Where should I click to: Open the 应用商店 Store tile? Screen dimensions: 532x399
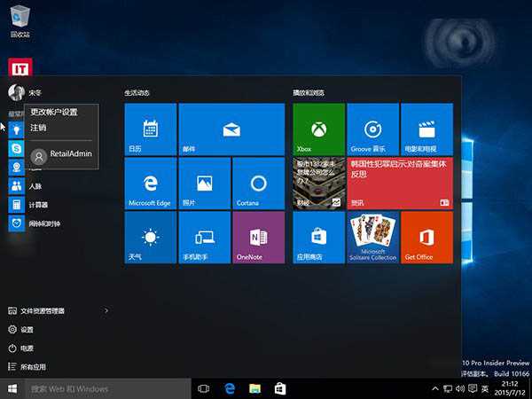[318, 238]
